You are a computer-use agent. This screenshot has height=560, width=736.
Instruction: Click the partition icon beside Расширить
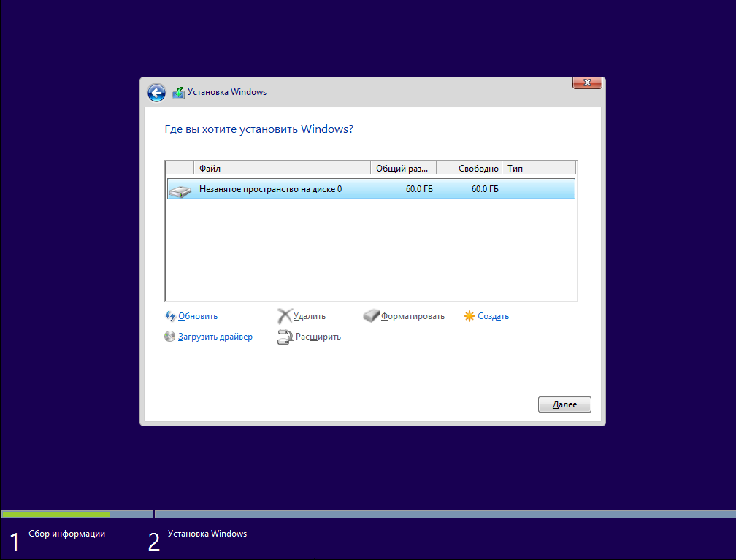(285, 337)
